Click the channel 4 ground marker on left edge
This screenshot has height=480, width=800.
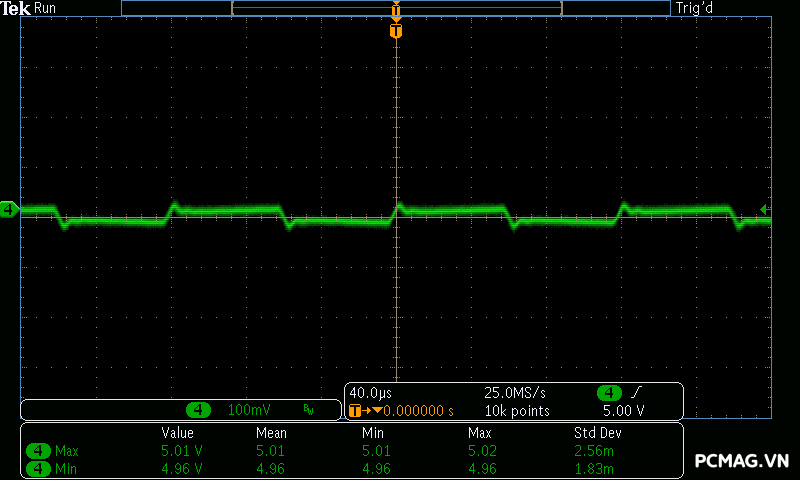pos(9,209)
